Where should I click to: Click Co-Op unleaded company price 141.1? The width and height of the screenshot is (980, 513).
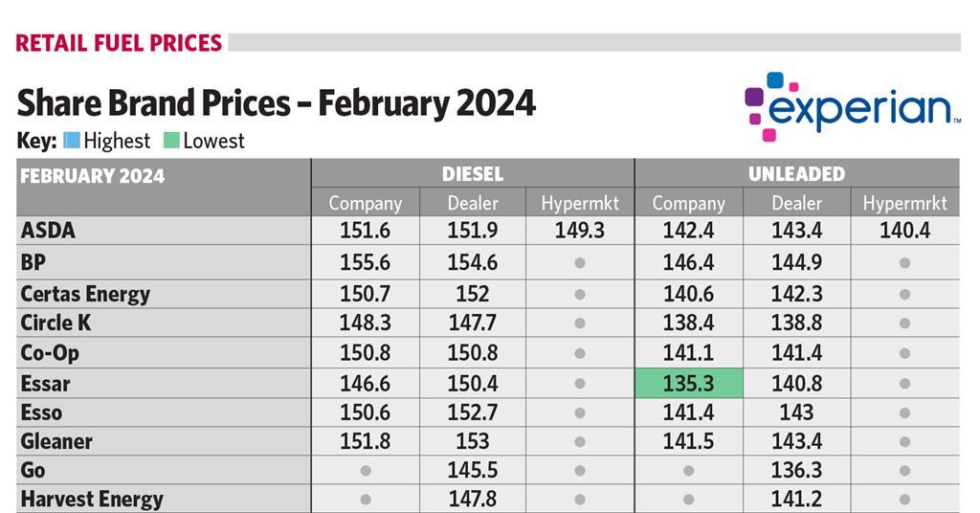[x=688, y=353]
